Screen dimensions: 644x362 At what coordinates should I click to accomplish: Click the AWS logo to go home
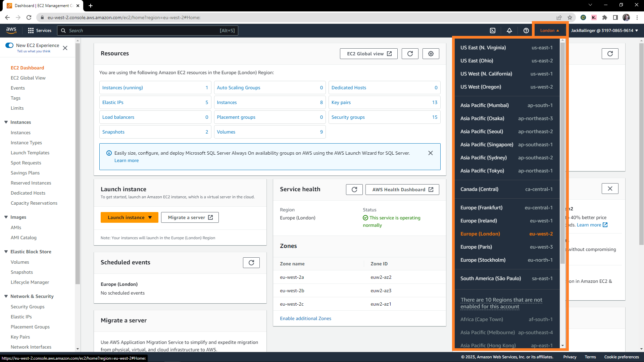tap(11, 30)
